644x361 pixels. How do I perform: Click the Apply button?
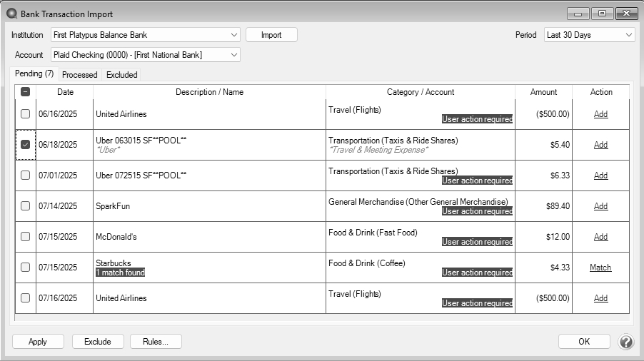[x=38, y=342]
